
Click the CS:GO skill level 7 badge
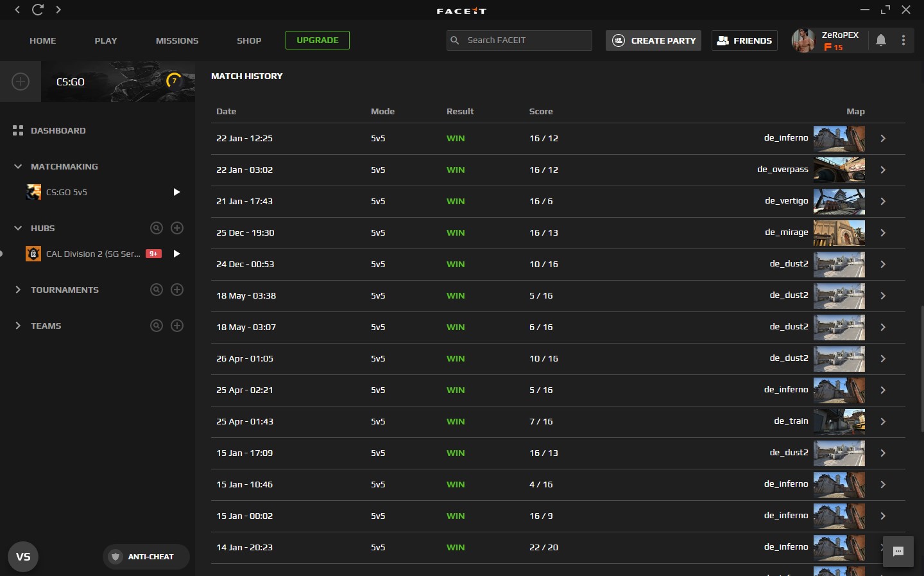[174, 81]
